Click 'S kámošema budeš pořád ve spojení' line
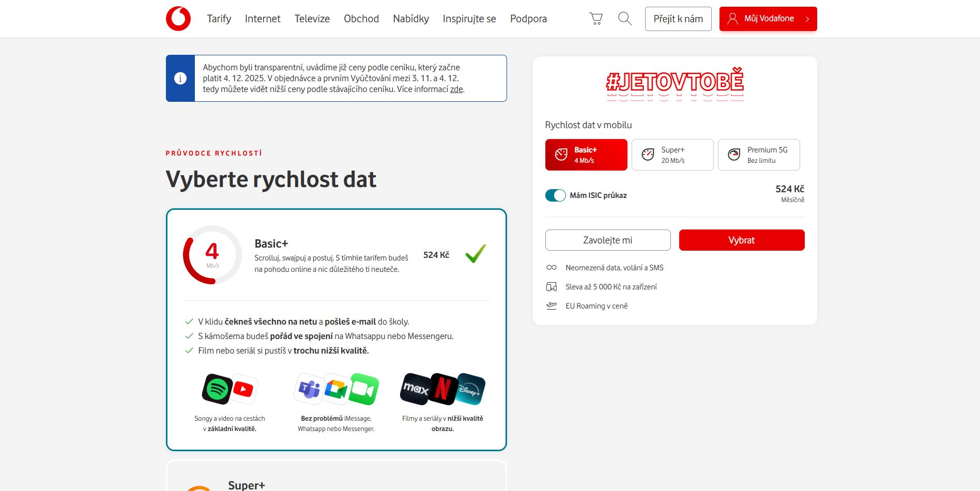The width and height of the screenshot is (980, 491). 326,336
